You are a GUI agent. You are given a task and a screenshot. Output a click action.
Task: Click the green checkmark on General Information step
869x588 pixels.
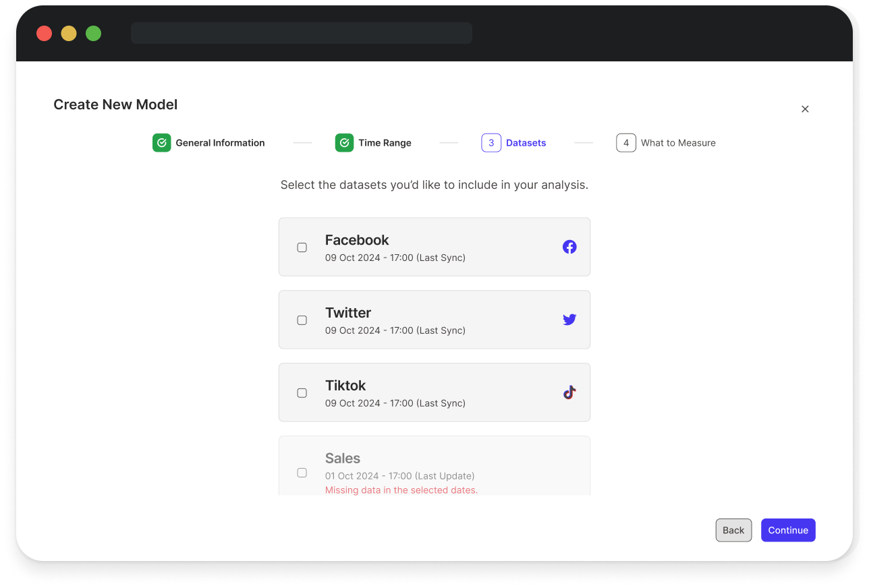click(161, 142)
